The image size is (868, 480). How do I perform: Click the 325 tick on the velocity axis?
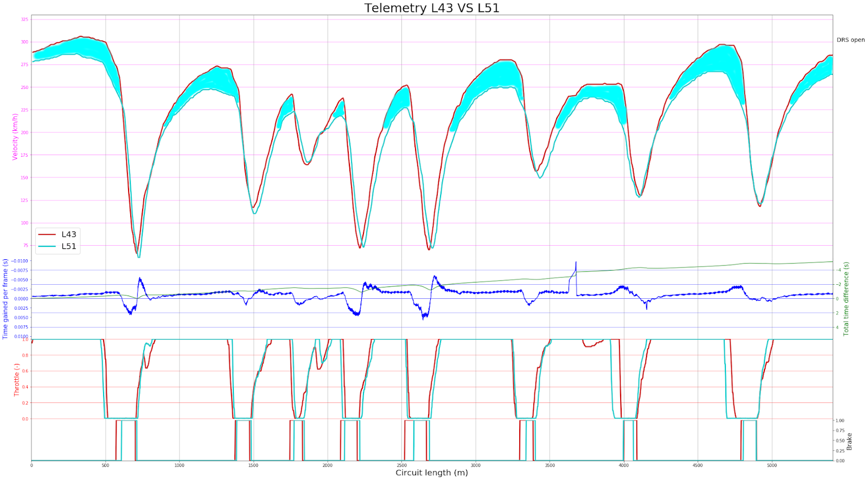point(24,20)
